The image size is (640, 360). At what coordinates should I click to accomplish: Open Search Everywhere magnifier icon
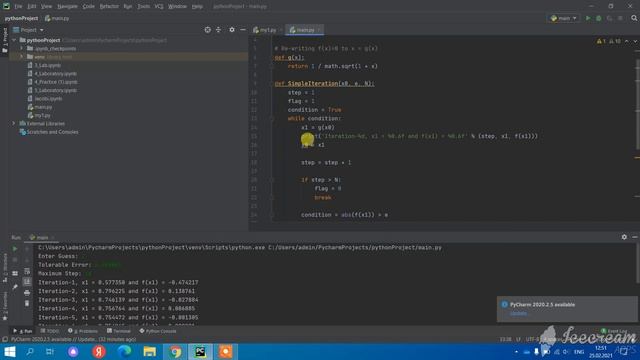point(634,18)
